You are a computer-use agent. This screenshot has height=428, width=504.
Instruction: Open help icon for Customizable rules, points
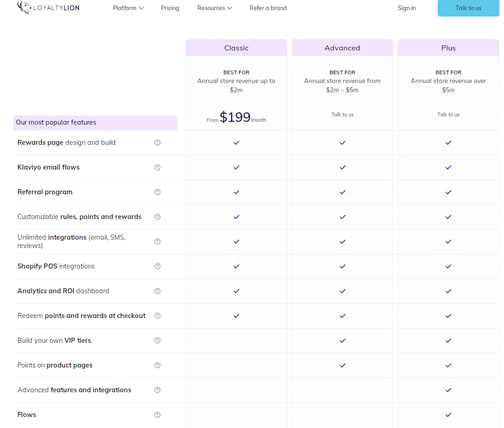point(157,217)
